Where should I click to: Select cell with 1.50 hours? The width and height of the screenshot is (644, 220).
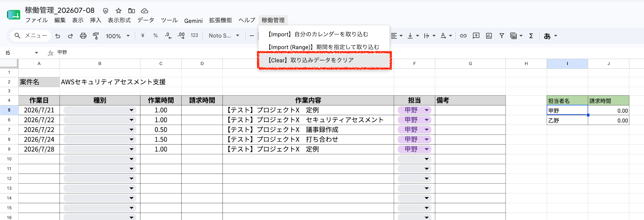coord(161,139)
